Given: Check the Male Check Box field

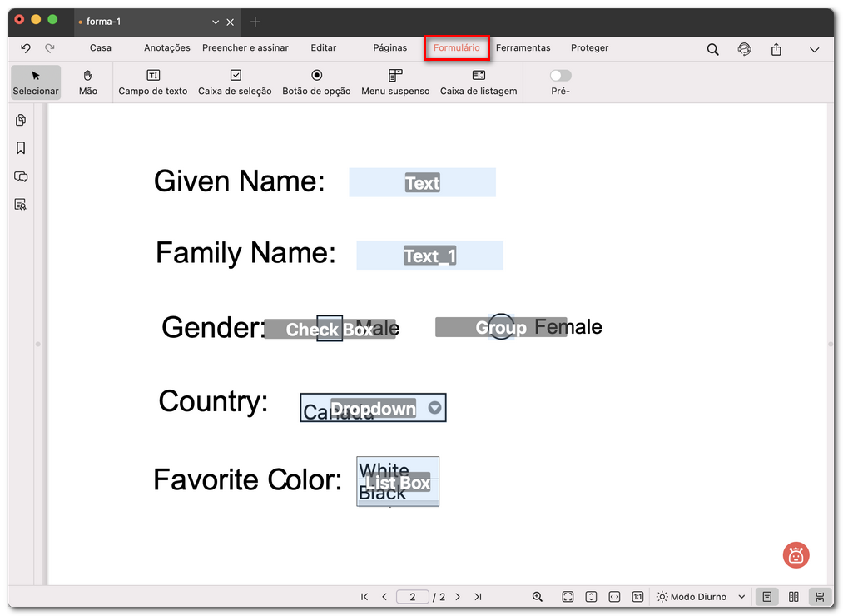Looking at the screenshot, I should click(329, 328).
